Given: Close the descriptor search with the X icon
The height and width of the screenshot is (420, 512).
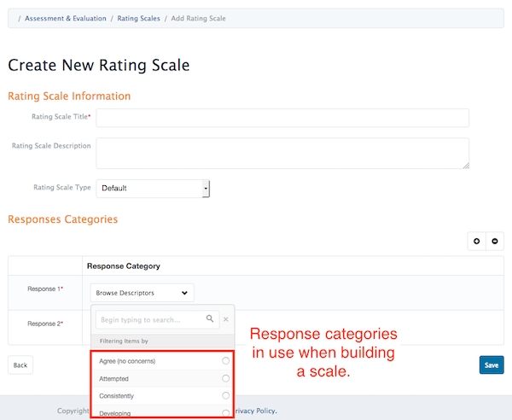Looking at the screenshot, I should (x=226, y=319).
